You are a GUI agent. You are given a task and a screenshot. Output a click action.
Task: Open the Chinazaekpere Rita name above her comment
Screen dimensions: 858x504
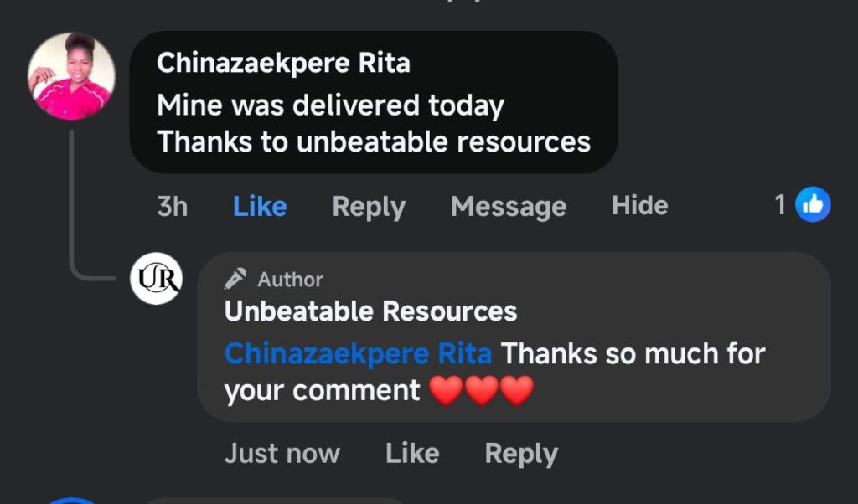[x=283, y=63]
